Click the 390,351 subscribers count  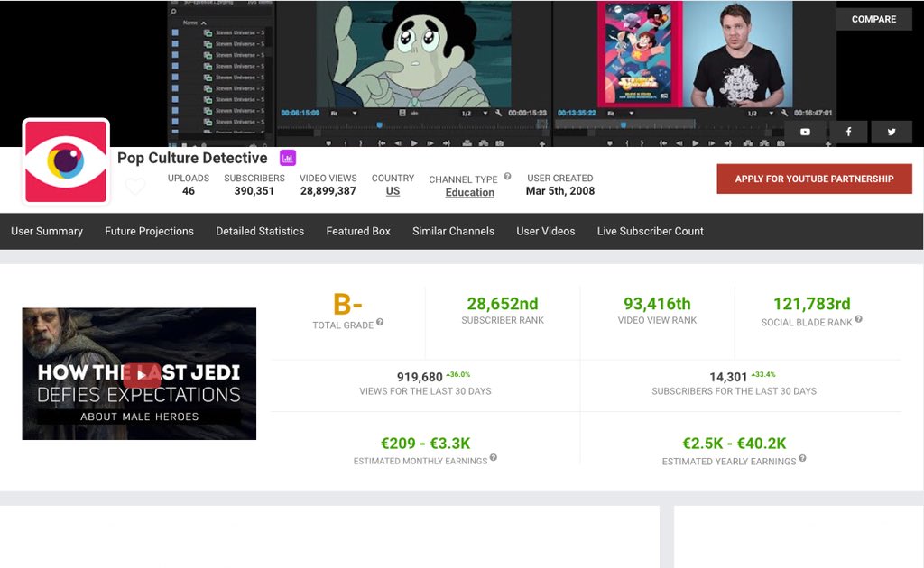(254, 191)
